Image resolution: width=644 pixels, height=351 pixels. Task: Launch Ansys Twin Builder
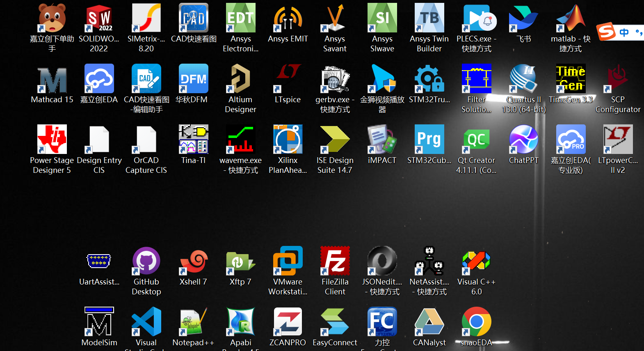click(429, 18)
